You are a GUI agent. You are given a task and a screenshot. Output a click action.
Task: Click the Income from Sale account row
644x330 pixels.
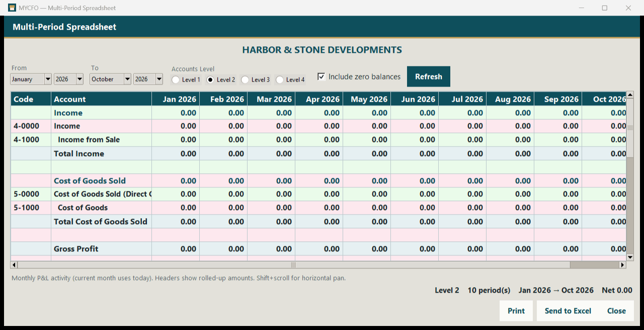318,140
